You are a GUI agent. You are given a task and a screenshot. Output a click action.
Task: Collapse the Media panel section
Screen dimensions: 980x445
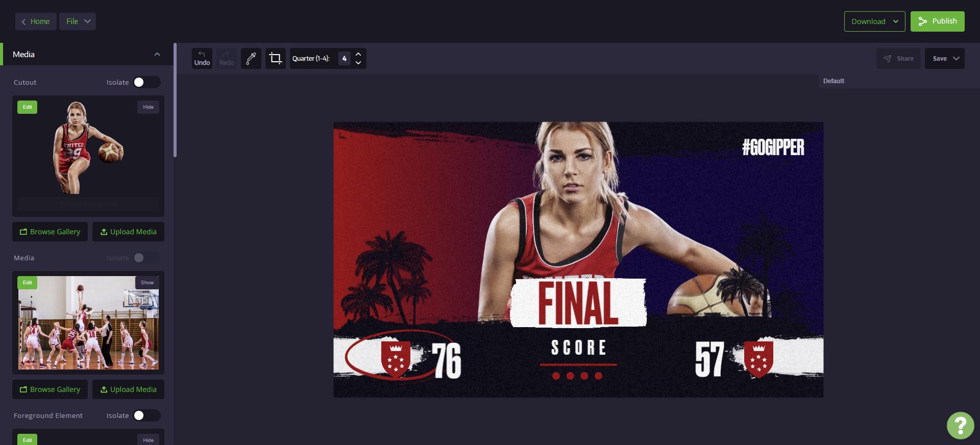coord(157,55)
